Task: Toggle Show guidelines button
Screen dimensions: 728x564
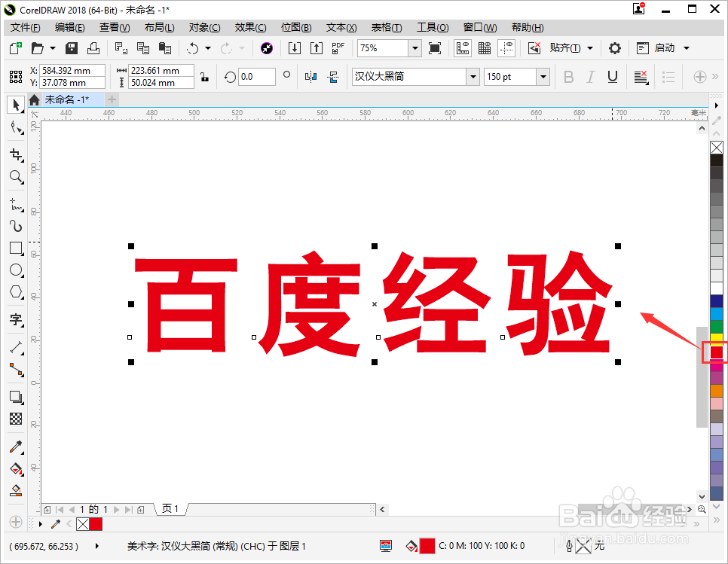Action: coord(506,47)
